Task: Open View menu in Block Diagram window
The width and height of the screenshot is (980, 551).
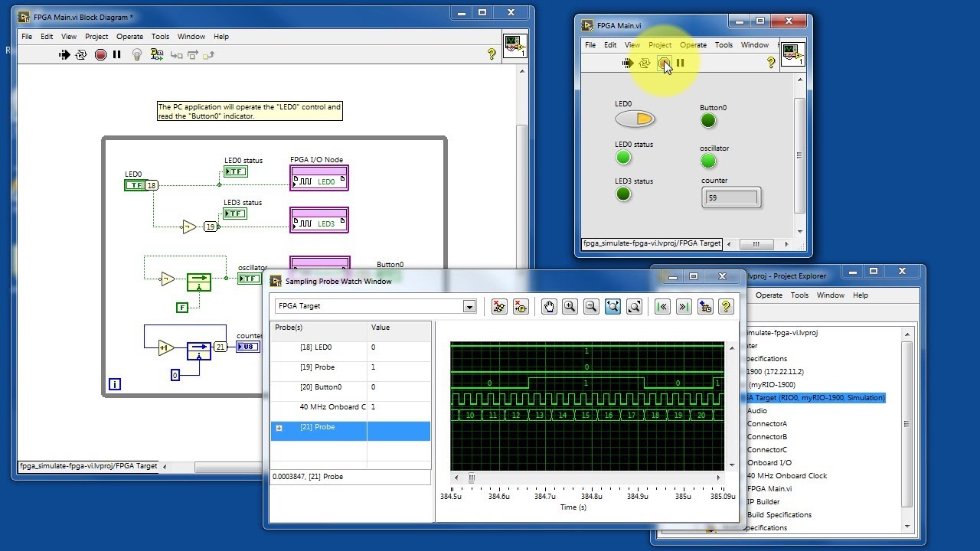Action: coord(69,36)
